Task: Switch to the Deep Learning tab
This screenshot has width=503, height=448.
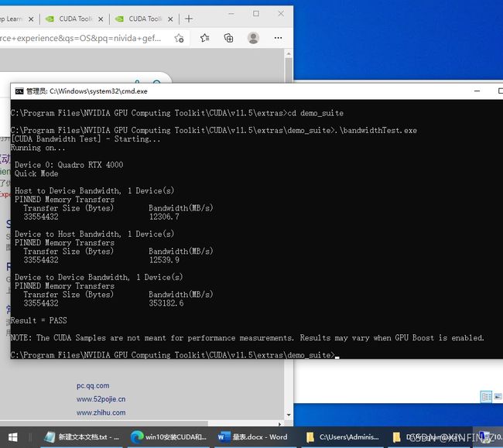Action: pos(12,19)
